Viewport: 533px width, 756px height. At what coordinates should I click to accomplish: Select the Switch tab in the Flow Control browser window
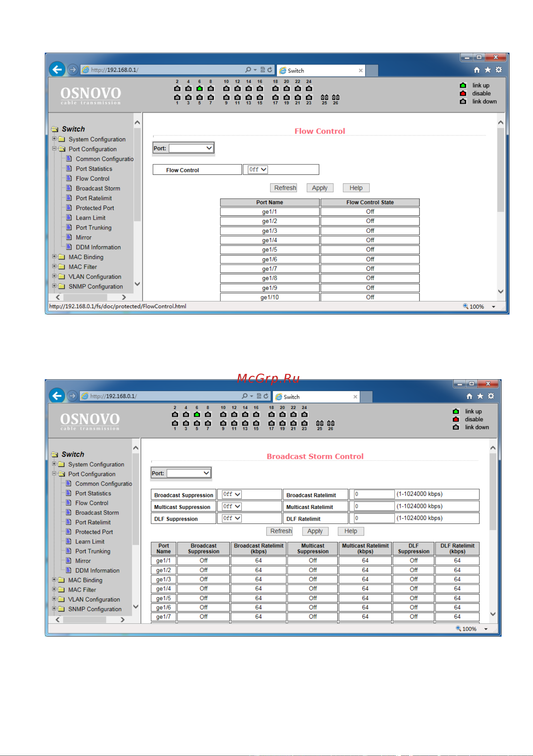(321, 70)
